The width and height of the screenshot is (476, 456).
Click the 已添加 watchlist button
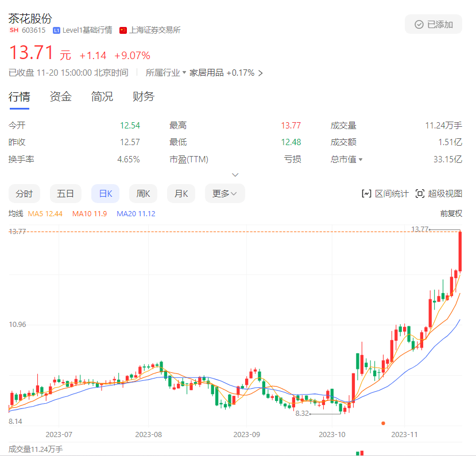[x=434, y=25]
